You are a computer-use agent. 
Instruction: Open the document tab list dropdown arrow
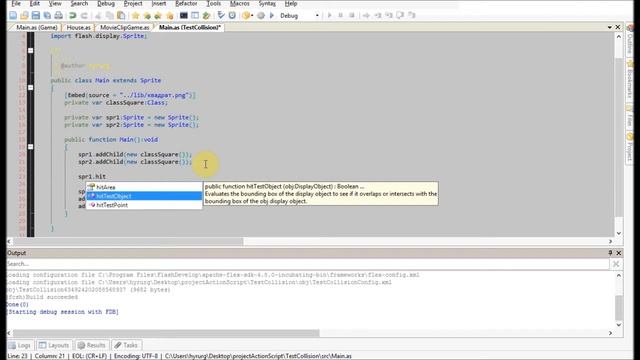click(x=610, y=27)
